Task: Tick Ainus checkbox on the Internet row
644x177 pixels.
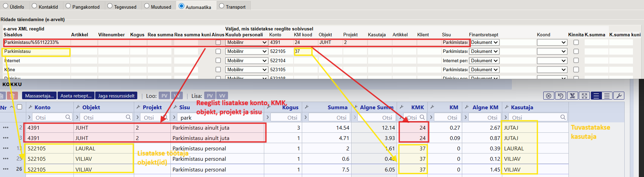Action: click(218, 60)
